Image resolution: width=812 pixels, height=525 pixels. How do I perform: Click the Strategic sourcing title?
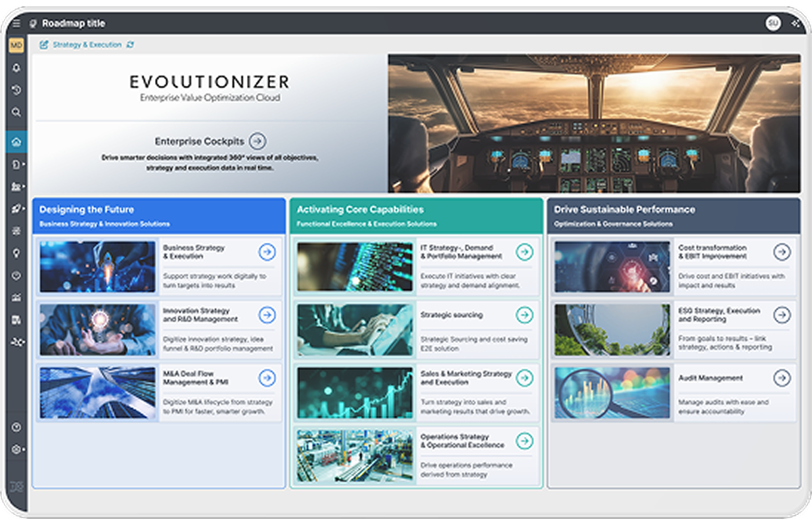pyautogui.click(x=451, y=315)
